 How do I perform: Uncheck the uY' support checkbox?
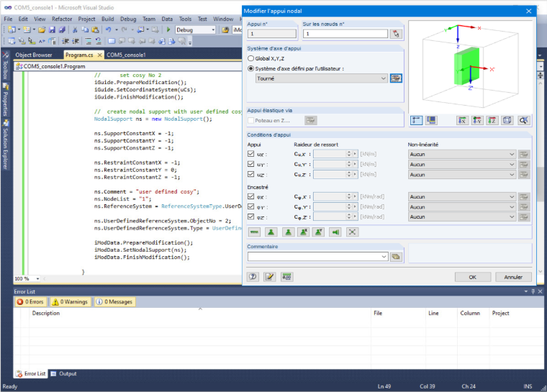point(250,164)
